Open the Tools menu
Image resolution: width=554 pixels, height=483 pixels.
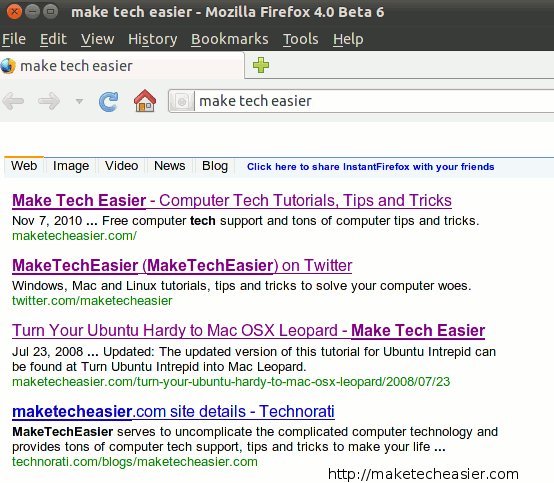click(301, 39)
